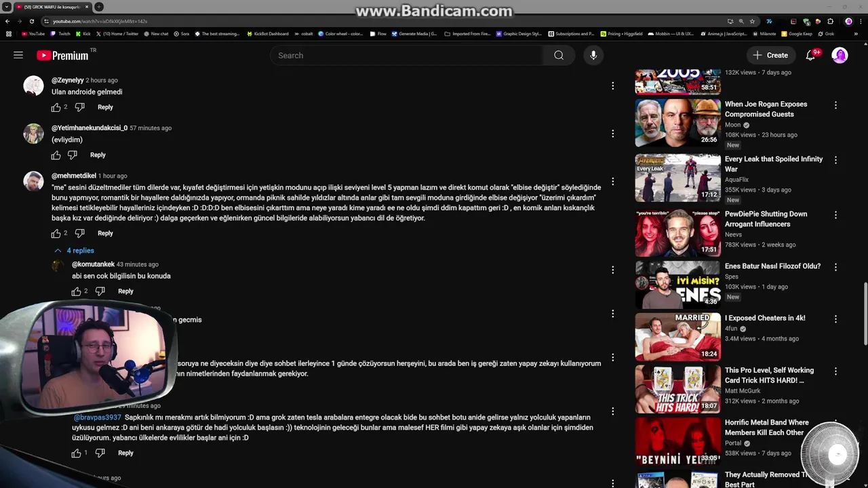Dislike the @mehmetdikel comment
The image size is (868, 488).
(79, 233)
